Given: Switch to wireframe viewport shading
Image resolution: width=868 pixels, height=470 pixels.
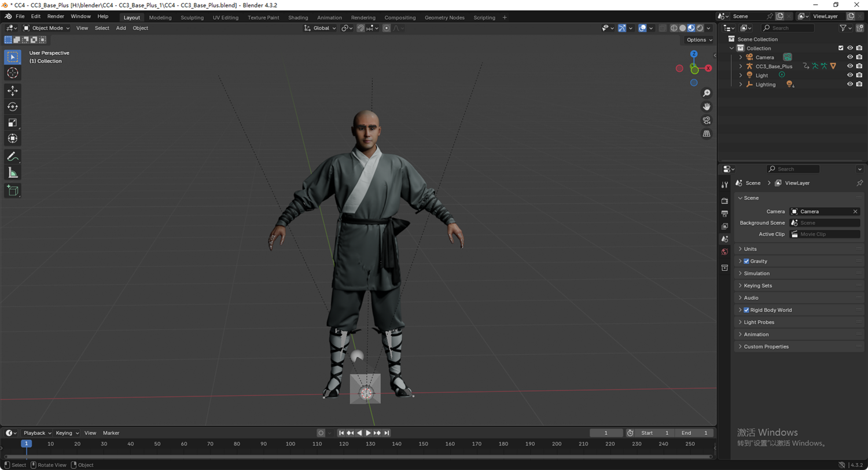Looking at the screenshot, I should click(674, 28).
